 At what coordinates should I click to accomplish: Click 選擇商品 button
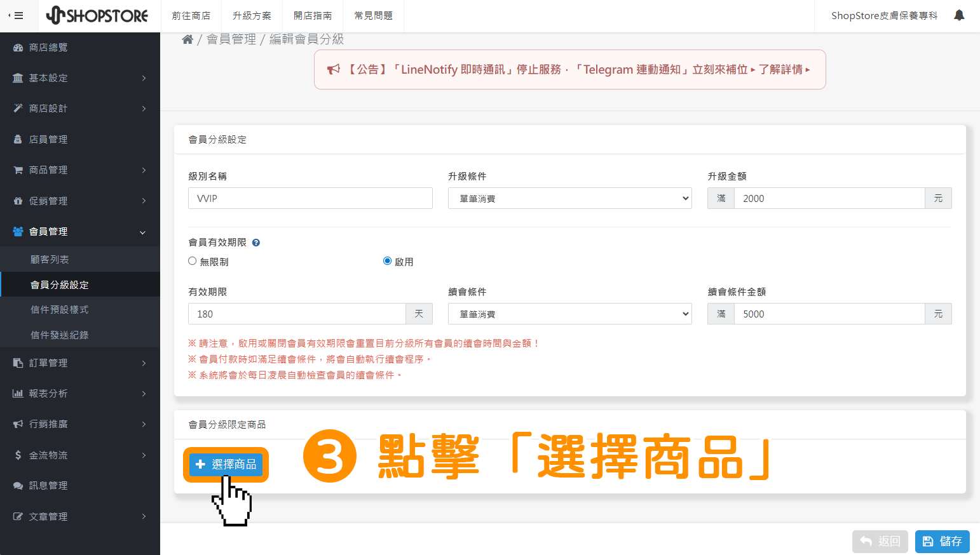point(226,464)
